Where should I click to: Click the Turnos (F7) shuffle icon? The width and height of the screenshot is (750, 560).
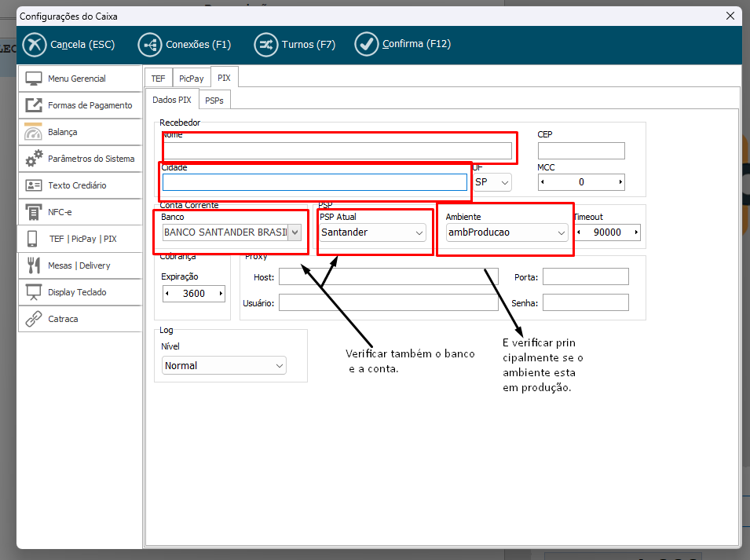click(266, 45)
